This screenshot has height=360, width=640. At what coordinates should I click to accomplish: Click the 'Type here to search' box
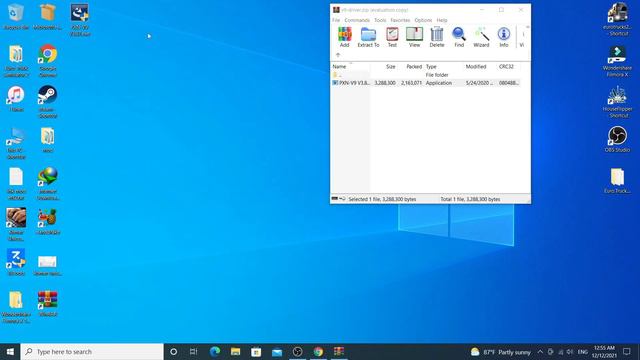click(92, 351)
